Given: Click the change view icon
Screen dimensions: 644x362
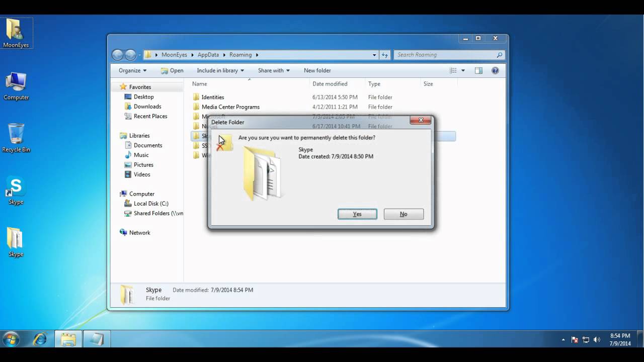Looking at the screenshot, I should tap(453, 70).
